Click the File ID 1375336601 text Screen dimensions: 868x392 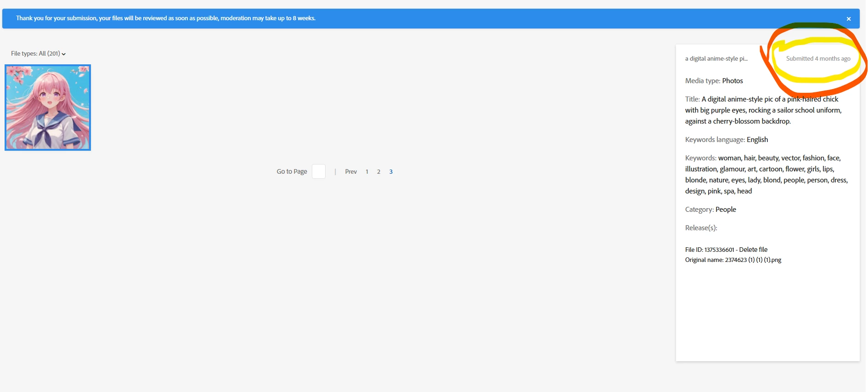(x=710, y=250)
